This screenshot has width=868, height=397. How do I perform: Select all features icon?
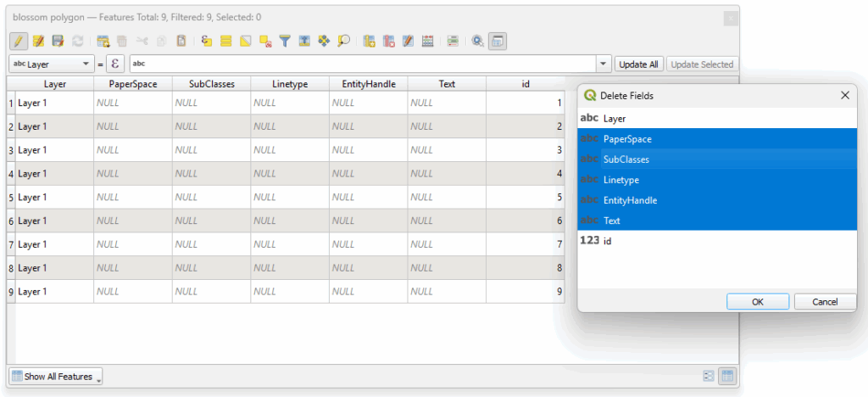226,41
